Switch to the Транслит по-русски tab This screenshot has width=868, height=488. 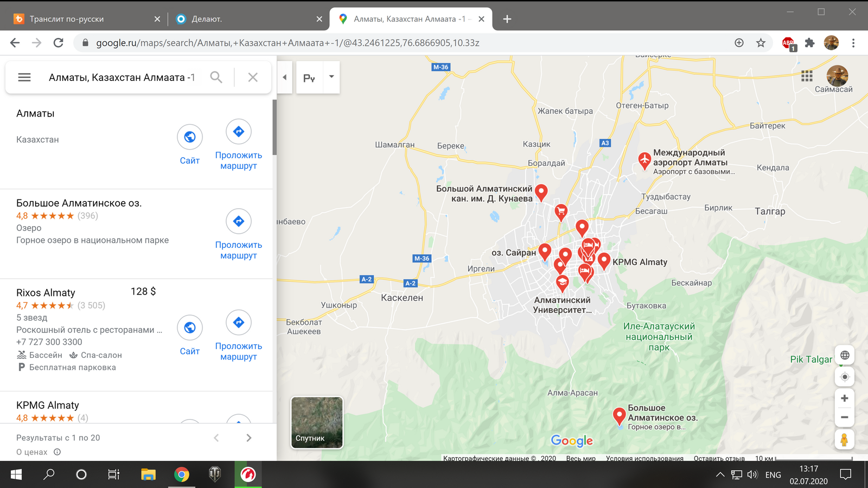(86, 19)
